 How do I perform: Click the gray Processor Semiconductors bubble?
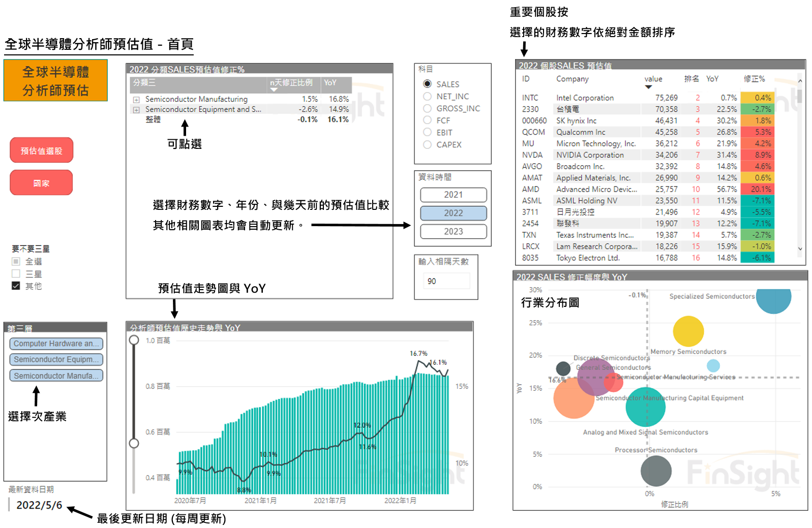pyautogui.click(x=656, y=471)
